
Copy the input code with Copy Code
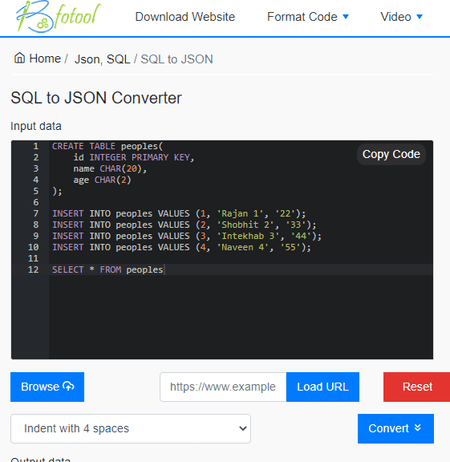[391, 154]
